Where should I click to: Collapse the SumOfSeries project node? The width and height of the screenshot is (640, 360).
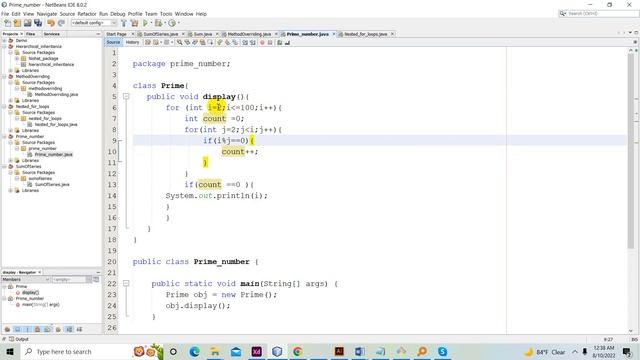4,167
